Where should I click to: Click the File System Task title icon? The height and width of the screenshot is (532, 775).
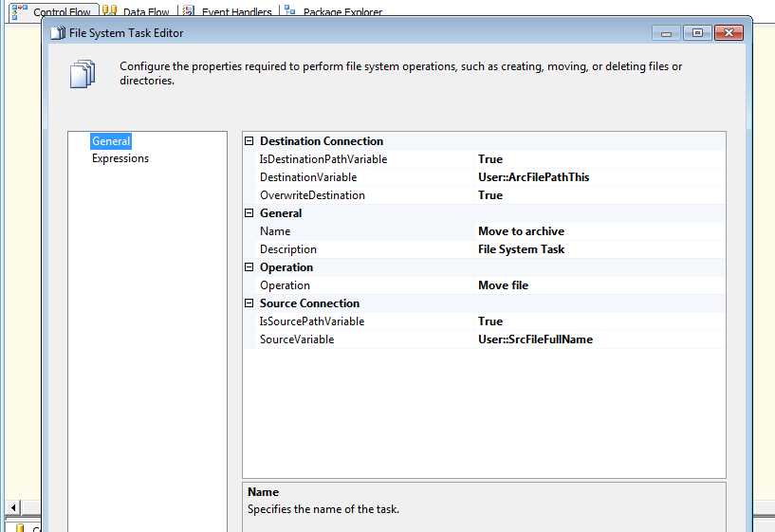58,33
